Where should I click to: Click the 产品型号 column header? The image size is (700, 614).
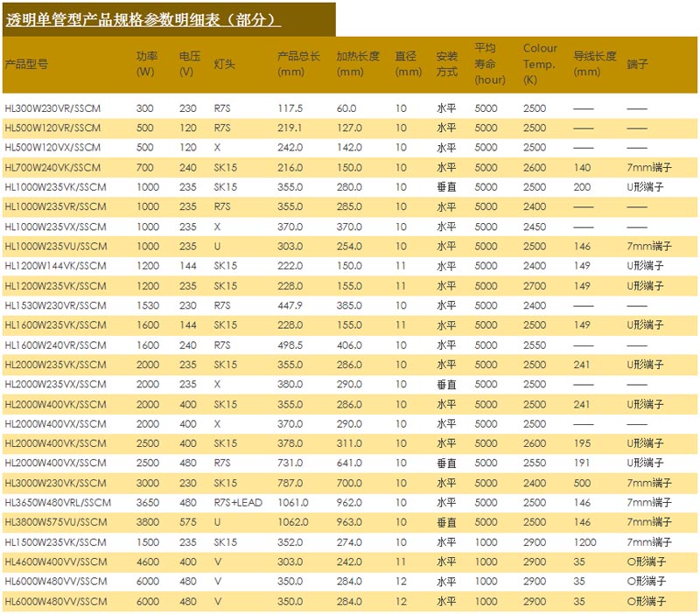pos(26,64)
